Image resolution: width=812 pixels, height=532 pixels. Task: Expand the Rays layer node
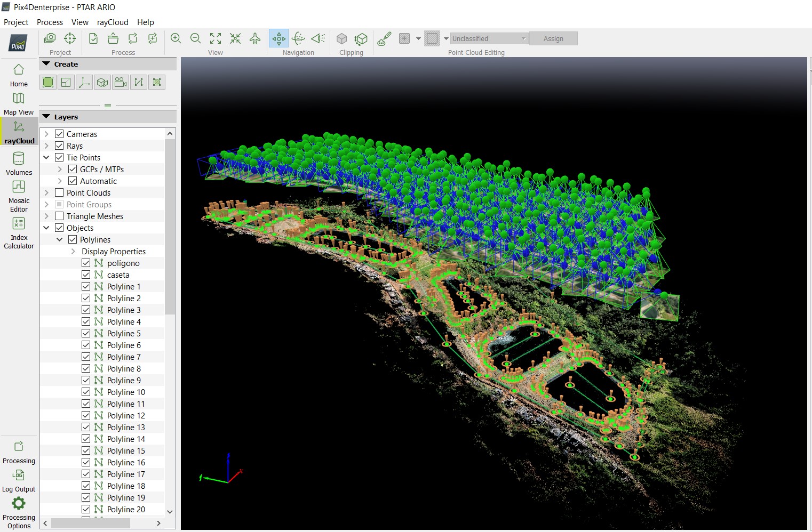(46, 146)
